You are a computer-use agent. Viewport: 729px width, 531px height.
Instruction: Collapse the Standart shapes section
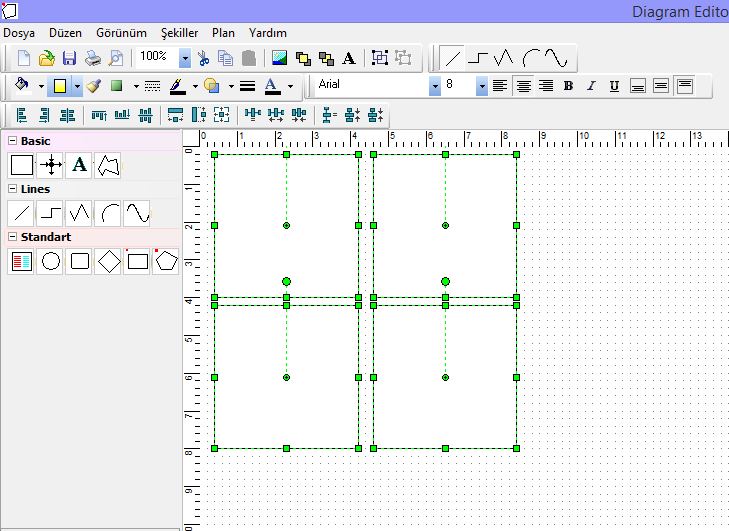coord(13,236)
